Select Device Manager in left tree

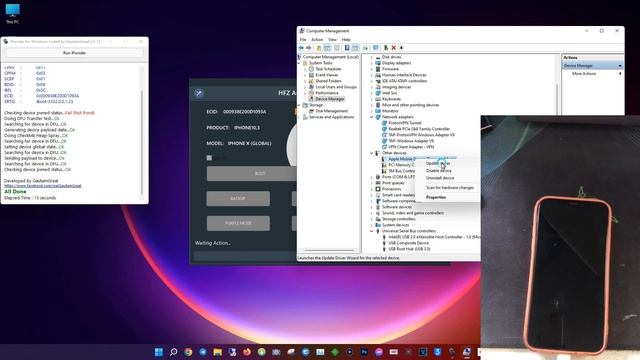click(x=329, y=99)
